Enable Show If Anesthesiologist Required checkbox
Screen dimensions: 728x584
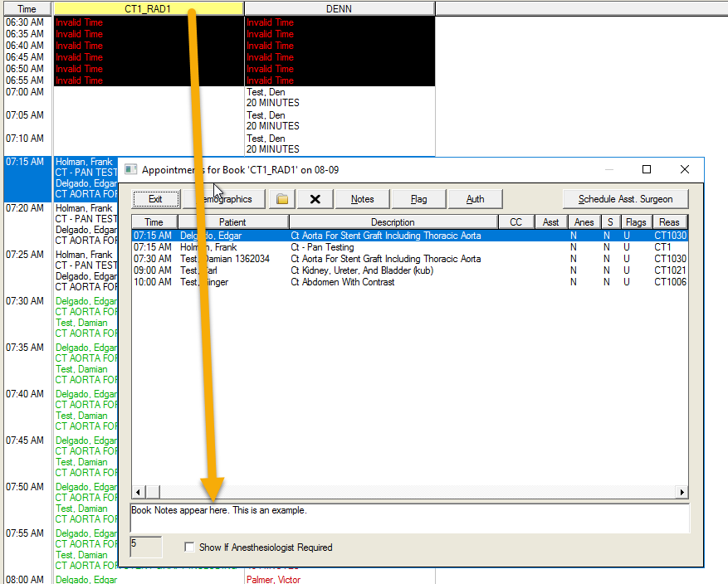(x=190, y=547)
